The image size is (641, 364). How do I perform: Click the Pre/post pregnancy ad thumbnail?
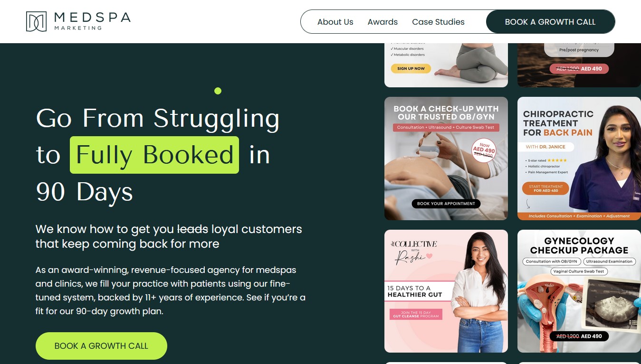(x=579, y=65)
